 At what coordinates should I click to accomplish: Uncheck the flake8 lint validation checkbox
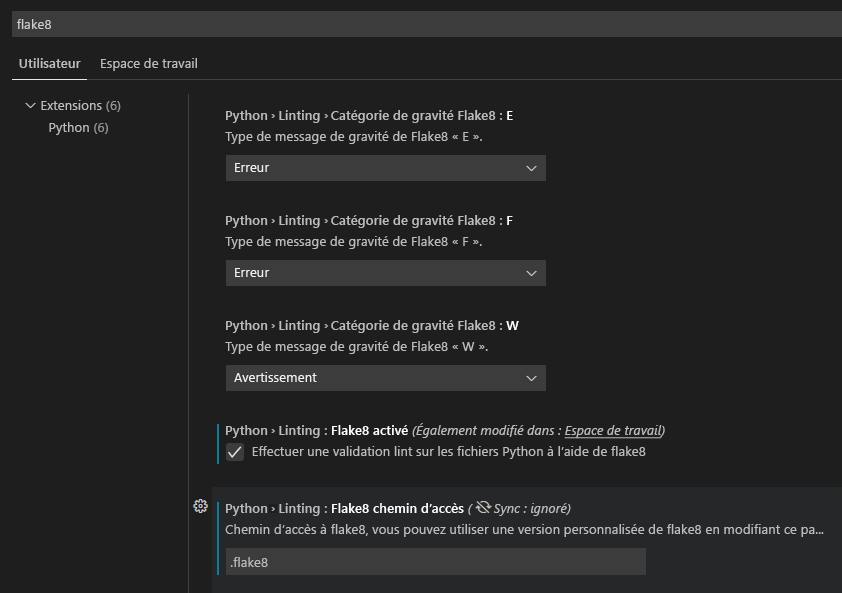click(233, 452)
